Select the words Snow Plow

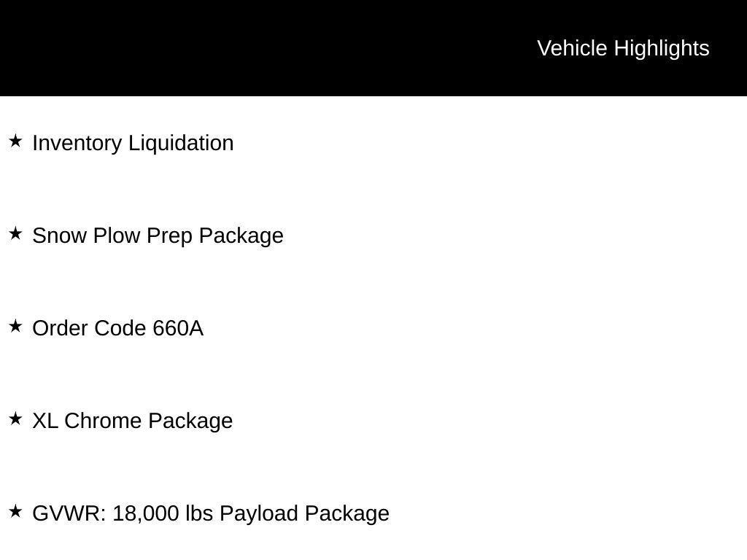[x=86, y=236]
